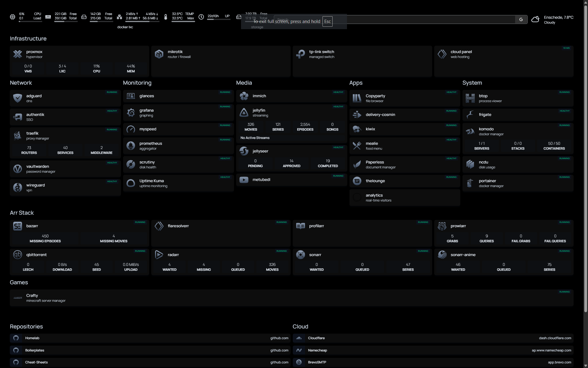This screenshot has height=368, width=588.
Task: Click the Google search provider button
Action: [x=521, y=20]
